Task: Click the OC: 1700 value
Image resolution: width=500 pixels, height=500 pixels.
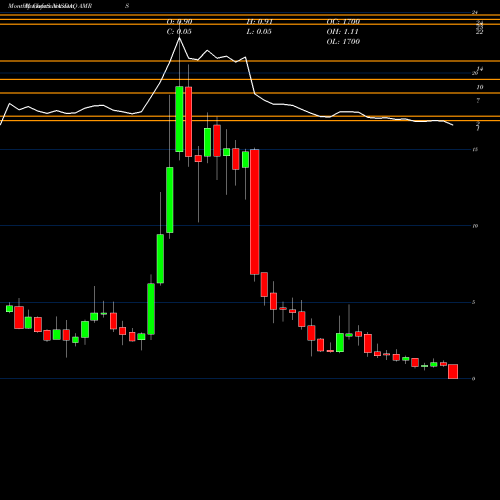Action: coord(343,22)
